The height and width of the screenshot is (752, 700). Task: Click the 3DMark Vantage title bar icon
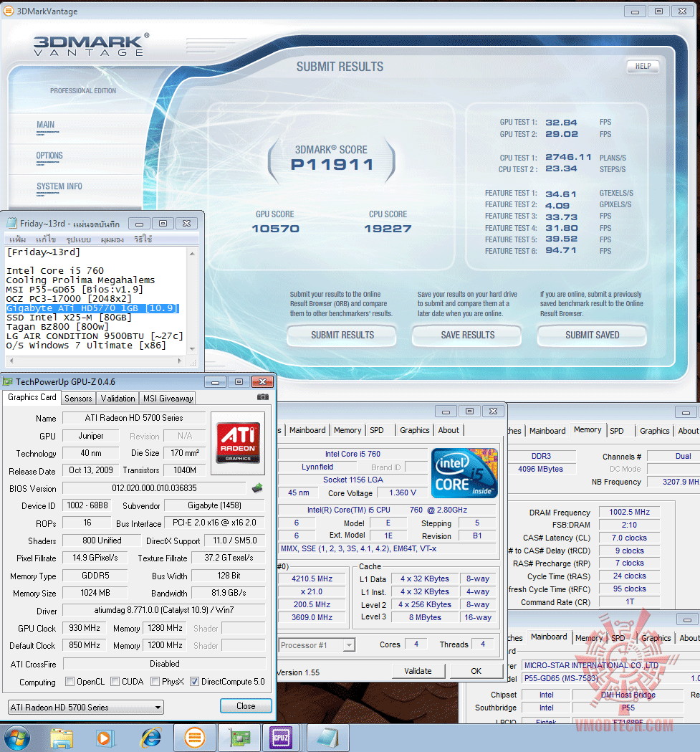[x=9, y=11]
